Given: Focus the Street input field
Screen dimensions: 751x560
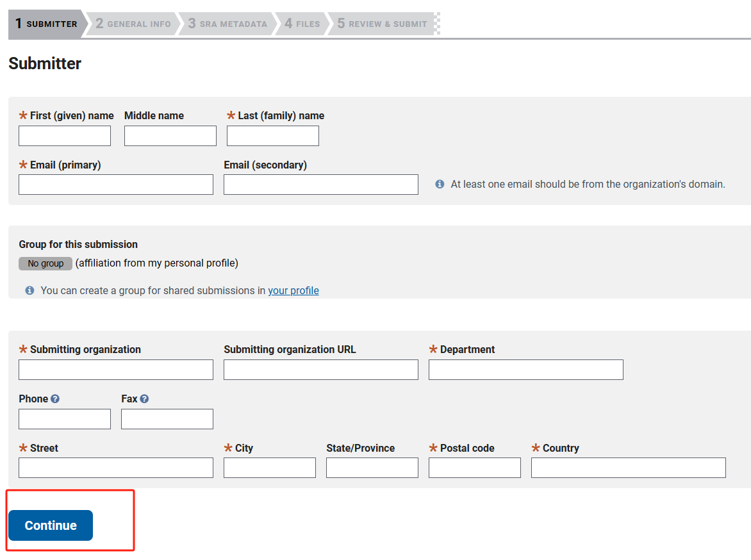Looking at the screenshot, I should [116, 468].
